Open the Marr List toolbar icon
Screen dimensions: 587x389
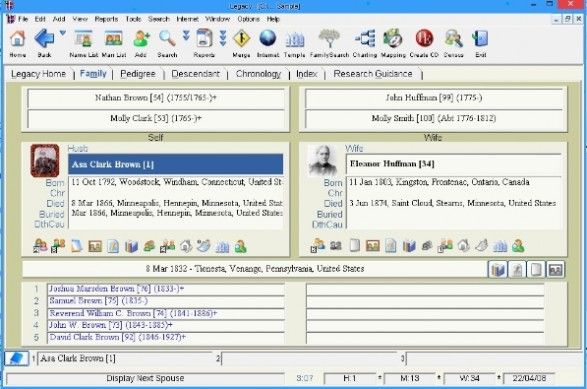click(113, 39)
